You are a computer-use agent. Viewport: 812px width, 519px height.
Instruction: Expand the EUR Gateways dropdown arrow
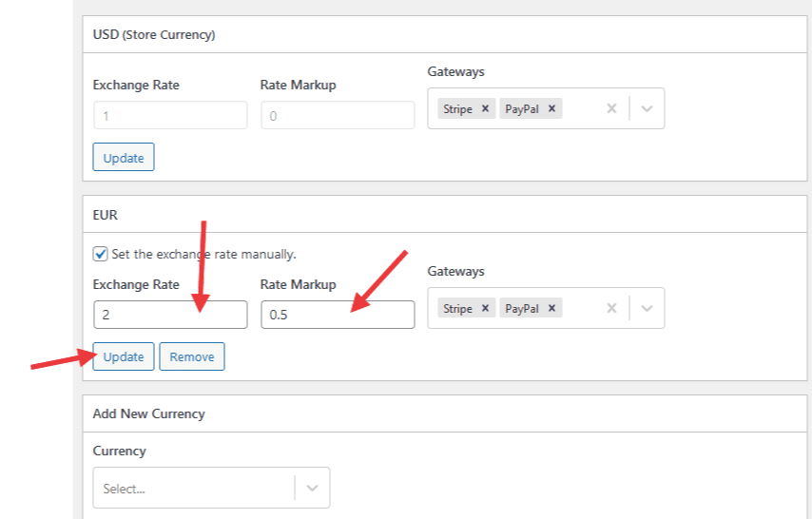(x=647, y=308)
